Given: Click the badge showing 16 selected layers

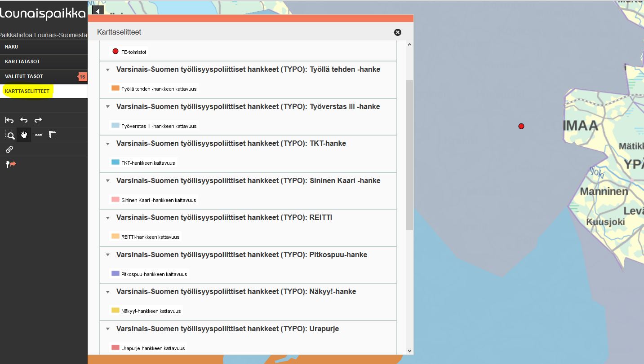Looking at the screenshot, I should pyautogui.click(x=82, y=77).
